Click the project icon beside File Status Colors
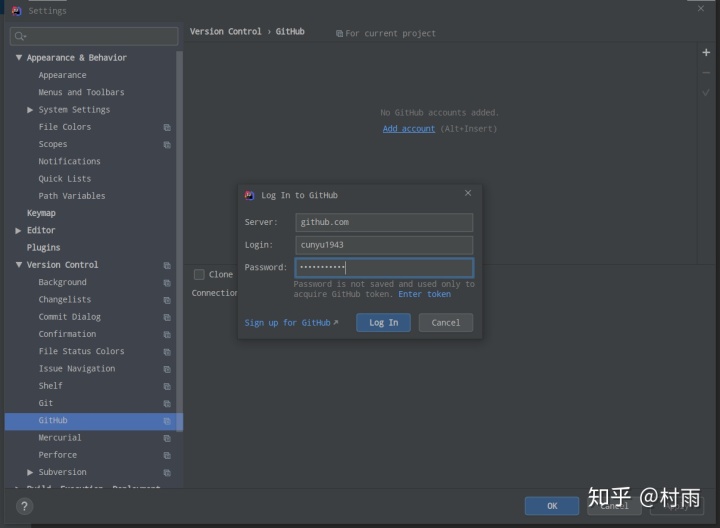Screen dimensions: 720x528 coord(167,352)
